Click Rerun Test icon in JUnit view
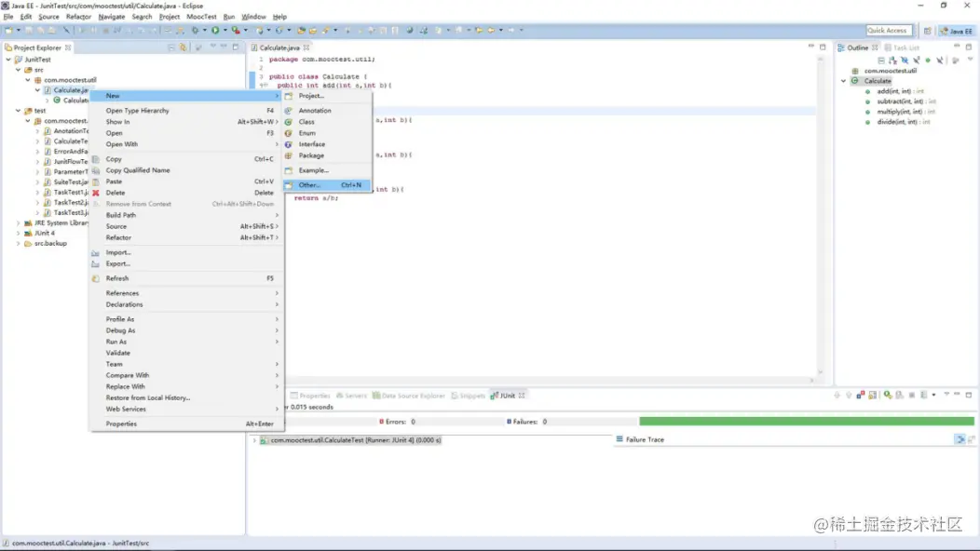Viewport: 980px width, 551px height. (888, 395)
